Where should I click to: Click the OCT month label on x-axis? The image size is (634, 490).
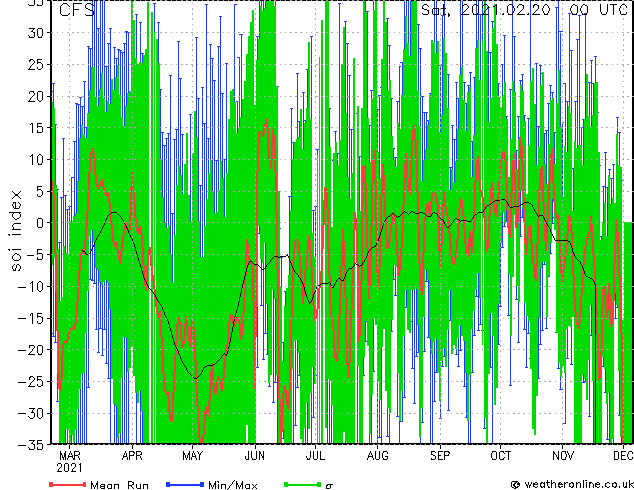point(501,456)
